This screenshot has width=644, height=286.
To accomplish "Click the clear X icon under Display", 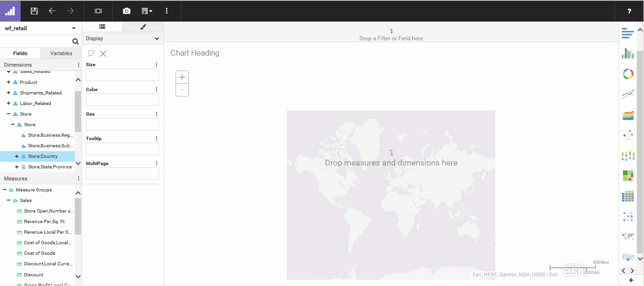I will [103, 54].
